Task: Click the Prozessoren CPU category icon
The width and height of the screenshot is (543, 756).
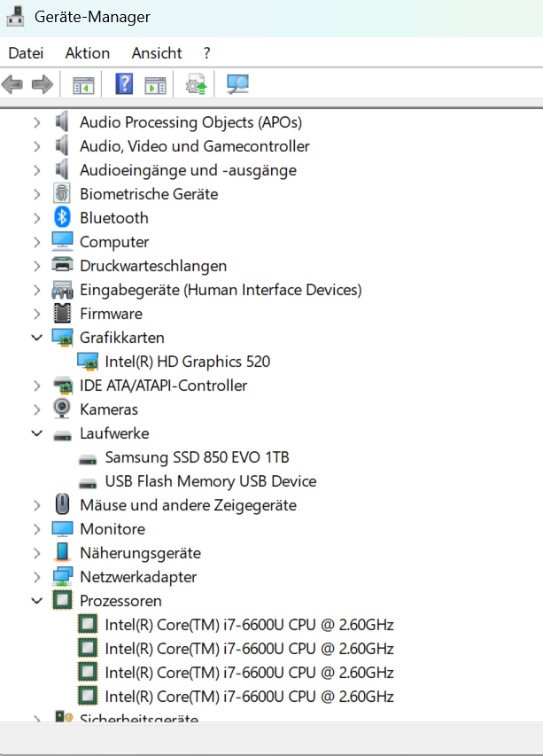Action: (x=62, y=600)
